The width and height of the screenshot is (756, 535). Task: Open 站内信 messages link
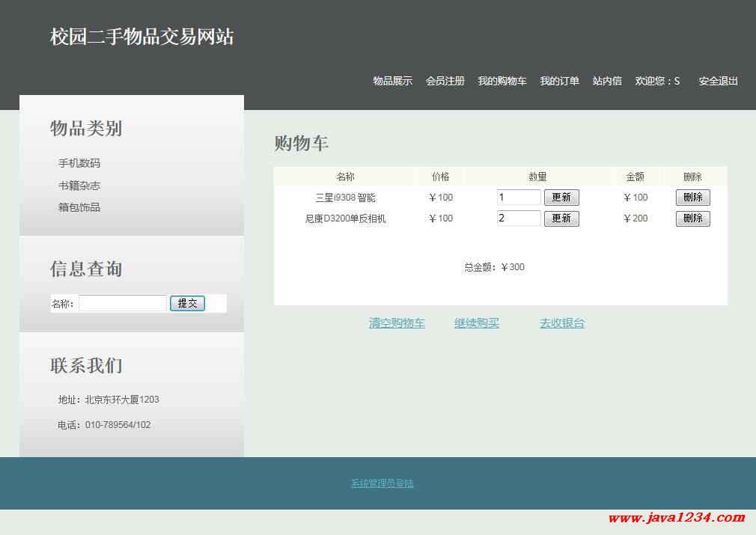point(607,81)
